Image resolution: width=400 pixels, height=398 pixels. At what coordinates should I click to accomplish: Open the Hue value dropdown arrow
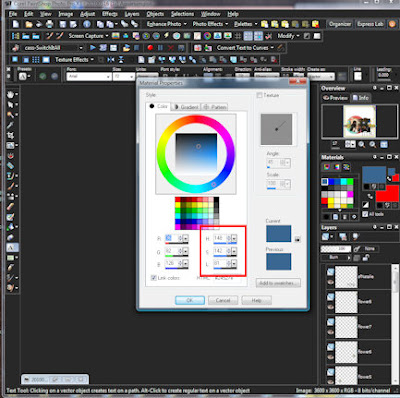(x=234, y=239)
